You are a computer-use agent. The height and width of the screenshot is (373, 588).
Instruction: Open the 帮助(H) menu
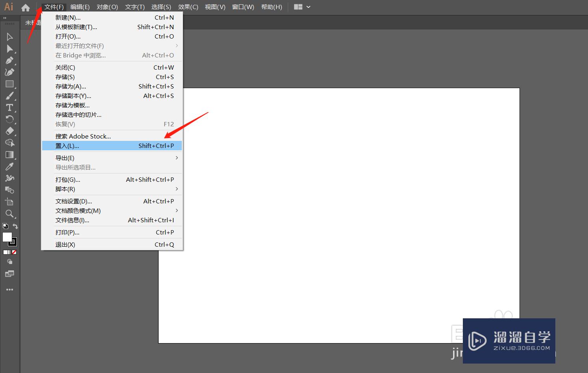[272, 7]
